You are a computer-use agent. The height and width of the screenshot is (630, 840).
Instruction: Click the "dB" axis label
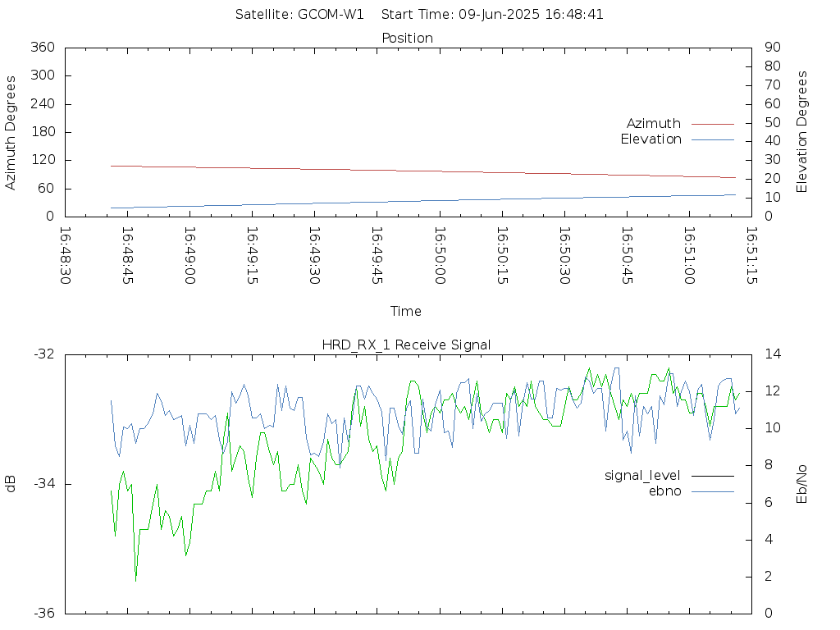10,484
